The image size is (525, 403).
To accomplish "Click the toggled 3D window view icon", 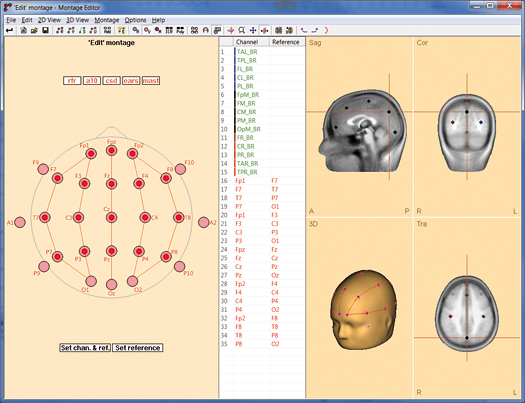I will (x=217, y=30).
